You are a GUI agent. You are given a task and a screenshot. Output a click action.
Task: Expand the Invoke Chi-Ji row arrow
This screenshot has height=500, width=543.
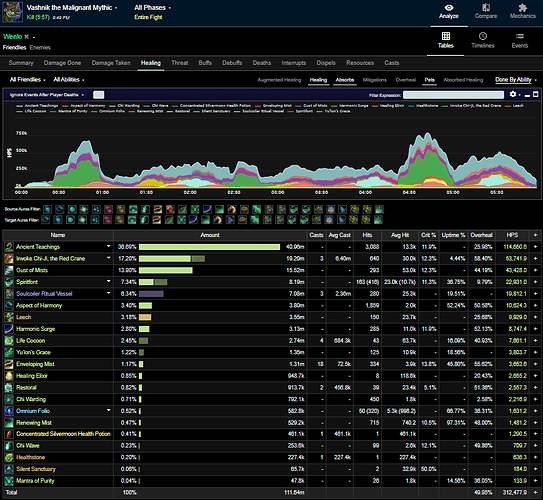(108, 258)
